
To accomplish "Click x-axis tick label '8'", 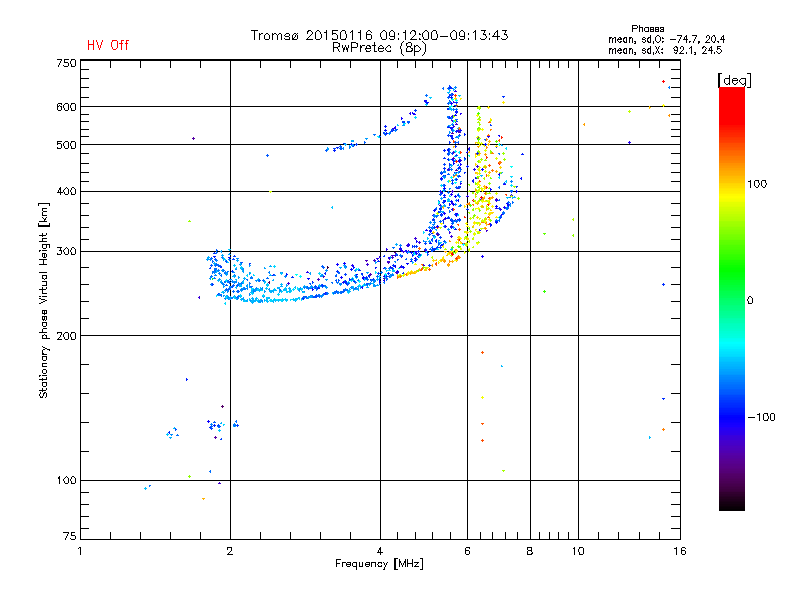I will coord(530,551).
